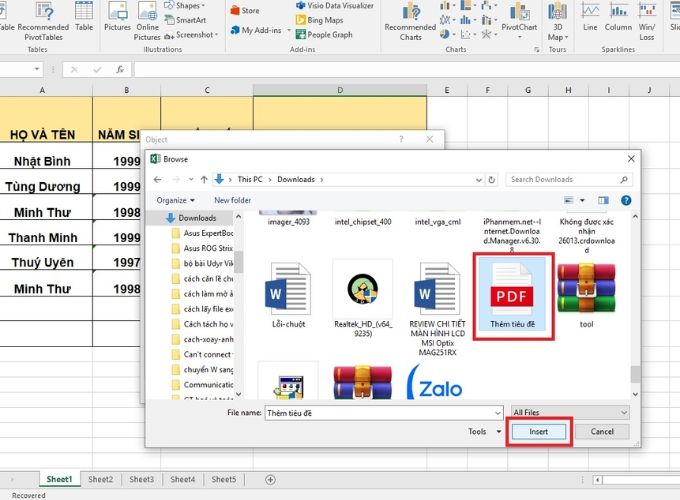Select the REVIEW CHI TIẾT MÀN HÌNH LCD document
Image resolution: width=680 pixels, height=500 pixels.
click(437, 309)
